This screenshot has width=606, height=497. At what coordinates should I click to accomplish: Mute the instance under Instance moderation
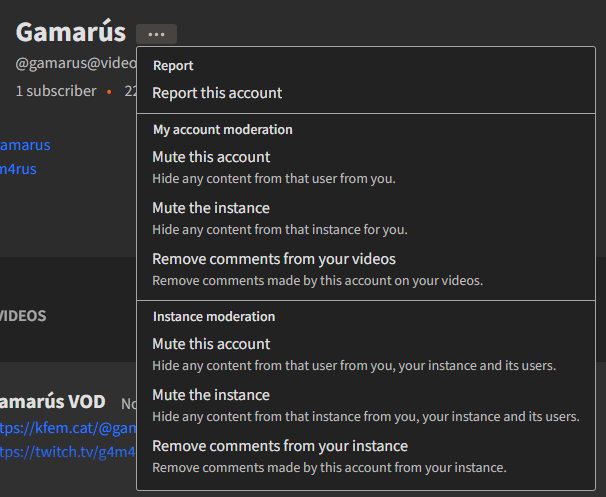[x=211, y=395]
